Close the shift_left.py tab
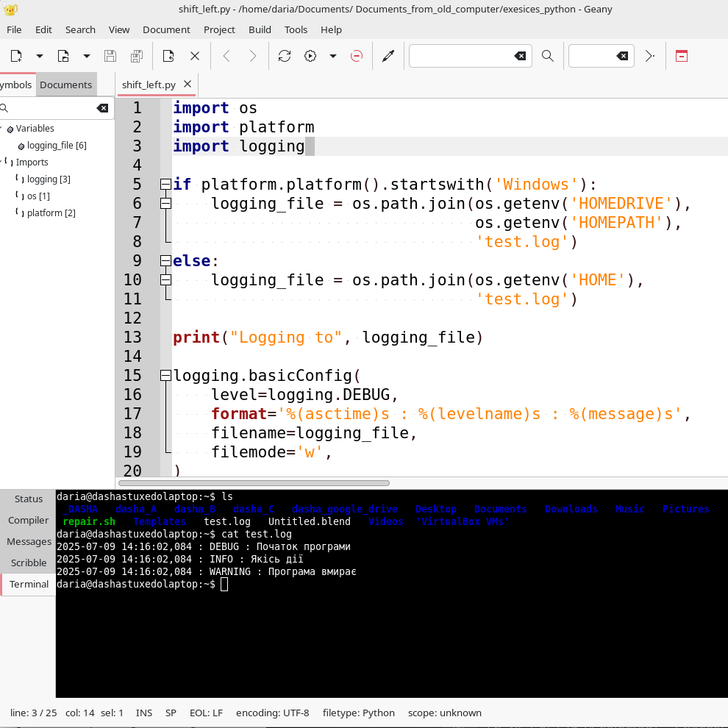The height and width of the screenshot is (728, 728). coord(188,84)
